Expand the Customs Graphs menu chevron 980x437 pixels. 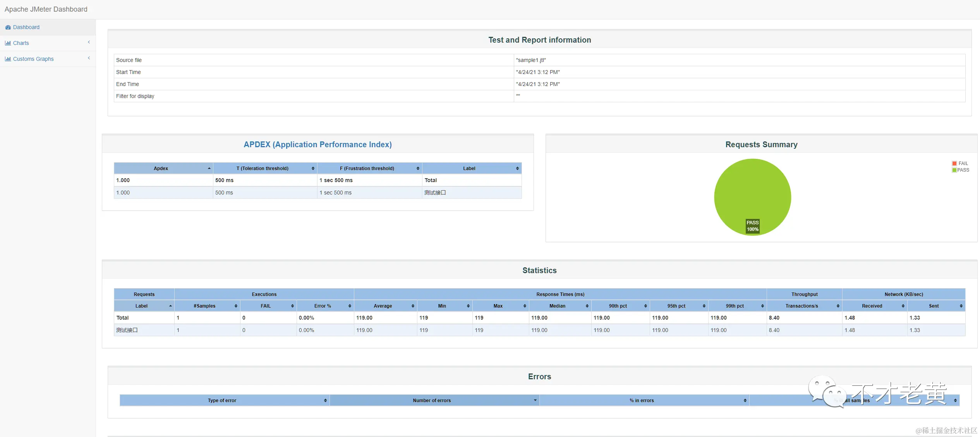click(x=89, y=58)
